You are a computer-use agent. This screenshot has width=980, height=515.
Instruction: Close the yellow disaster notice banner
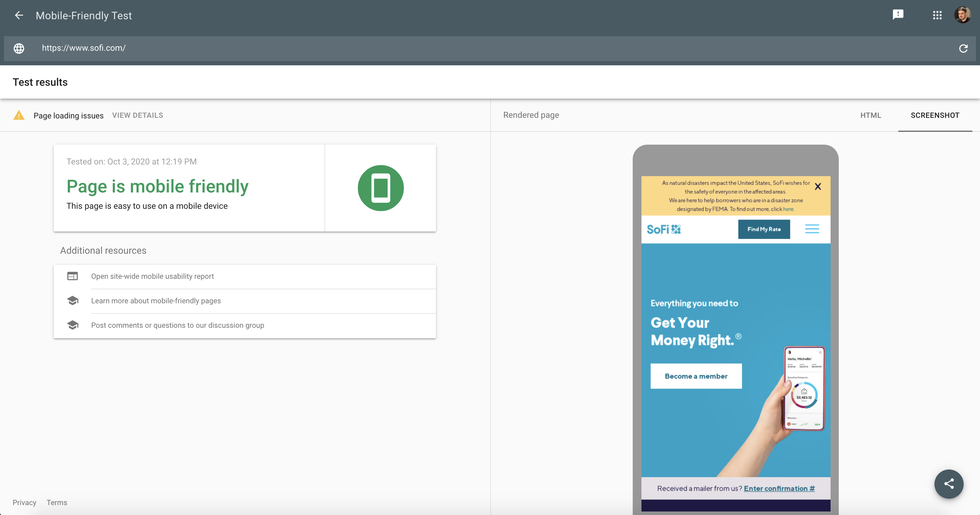[x=818, y=187]
